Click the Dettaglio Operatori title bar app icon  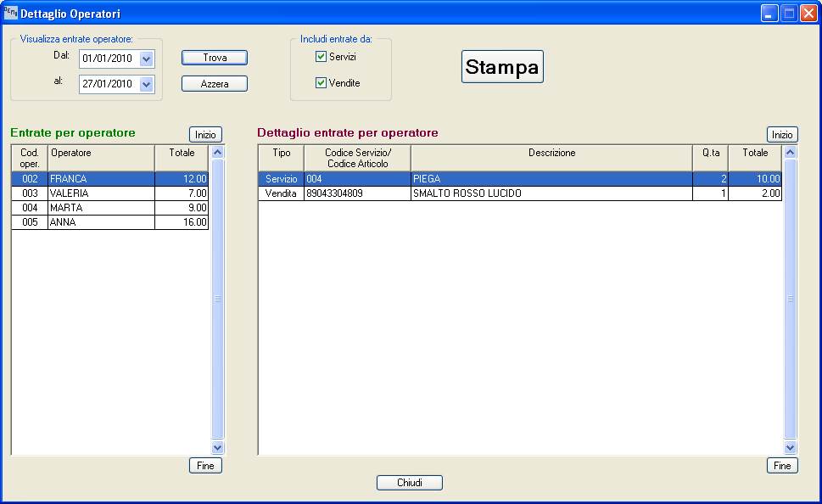pos(10,13)
